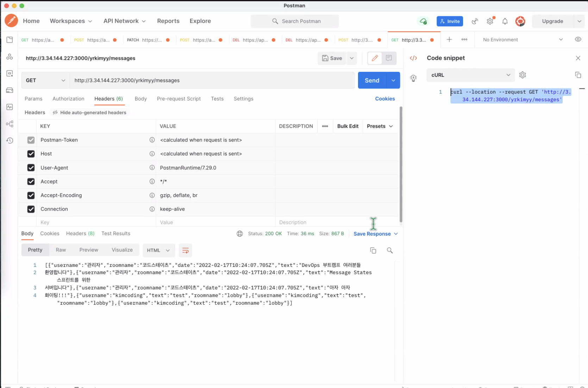Switch to the Authorization tab
The image size is (588, 388).
click(x=68, y=99)
